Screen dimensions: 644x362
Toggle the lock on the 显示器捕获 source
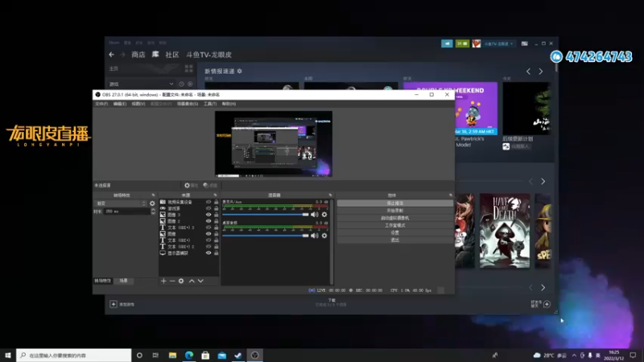click(216, 253)
